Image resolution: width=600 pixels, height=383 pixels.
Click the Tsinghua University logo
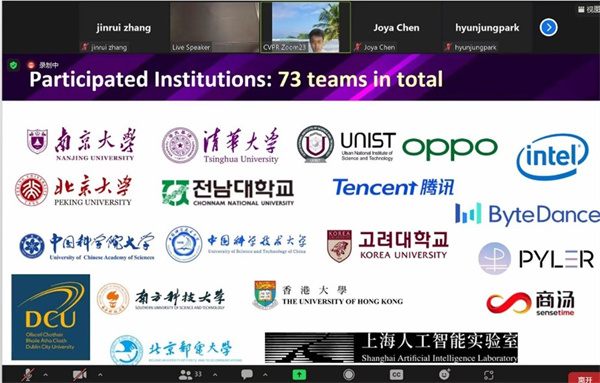[x=220, y=145]
